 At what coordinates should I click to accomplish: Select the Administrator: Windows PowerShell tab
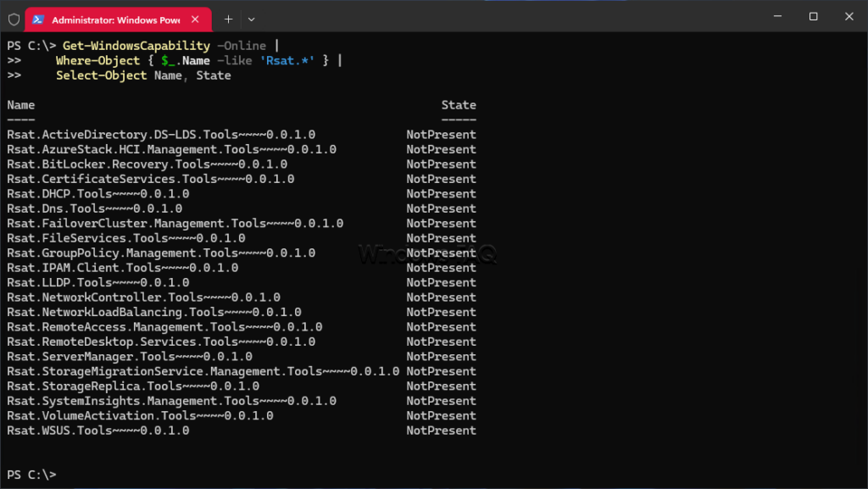coord(118,19)
